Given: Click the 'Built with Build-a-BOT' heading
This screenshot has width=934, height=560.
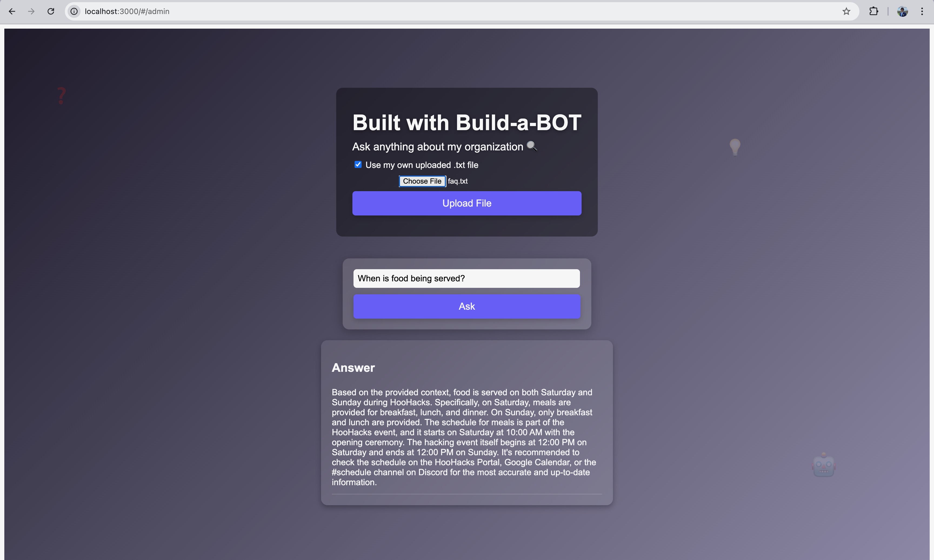Looking at the screenshot, I should pyautogui.click(x=466, y=123).
